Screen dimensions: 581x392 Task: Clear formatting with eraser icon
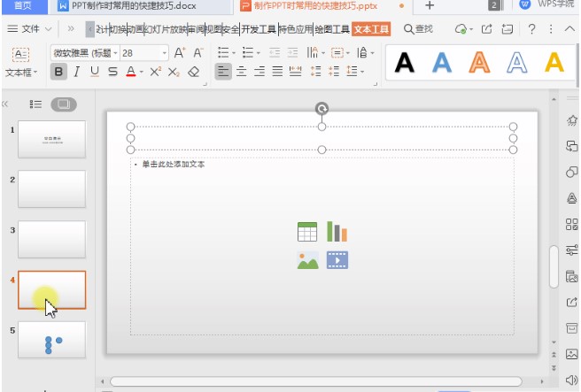point(193,72)
